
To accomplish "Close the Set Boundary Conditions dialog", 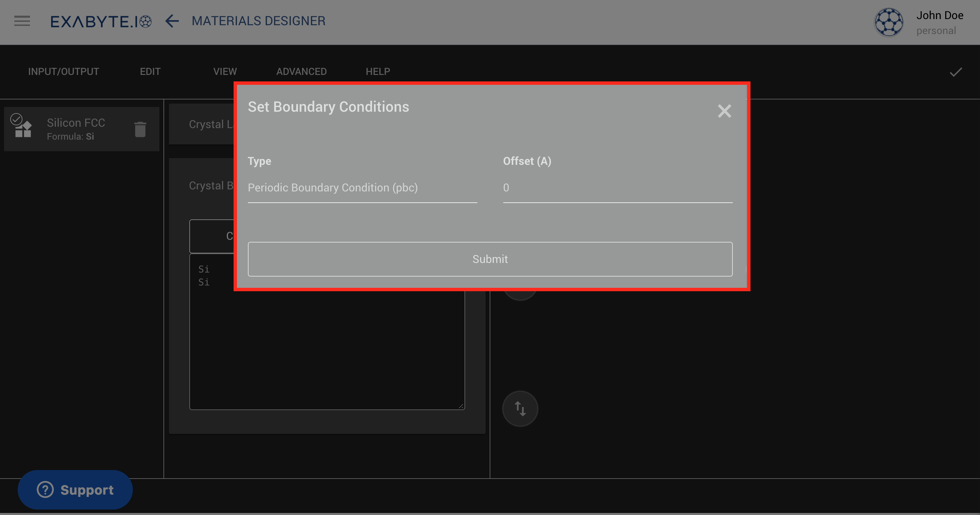I will pos(724,111).
